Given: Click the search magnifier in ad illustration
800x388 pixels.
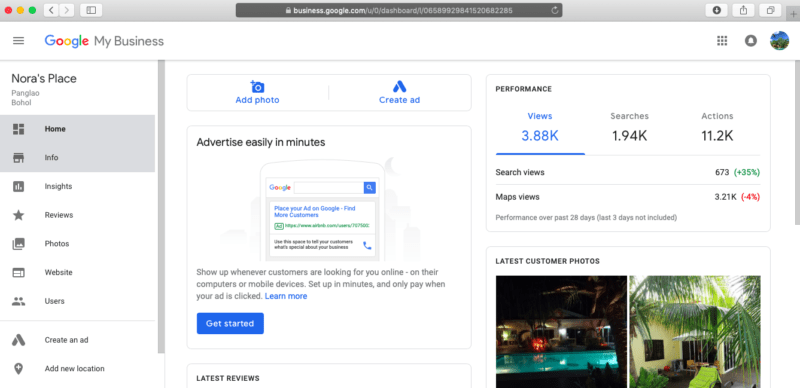Looking at the screenshot, I should click(369, 188).
